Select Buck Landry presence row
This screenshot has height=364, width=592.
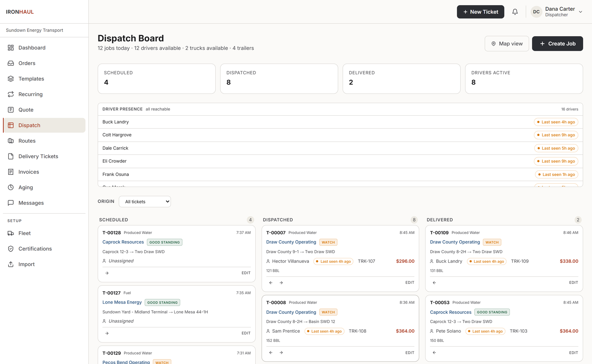[x=340, y=122]
